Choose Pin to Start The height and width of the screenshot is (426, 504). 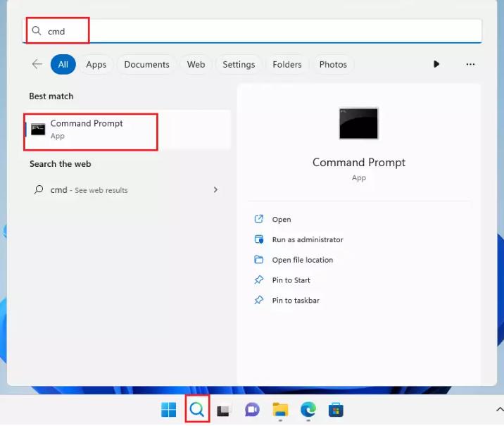(291, 280)
